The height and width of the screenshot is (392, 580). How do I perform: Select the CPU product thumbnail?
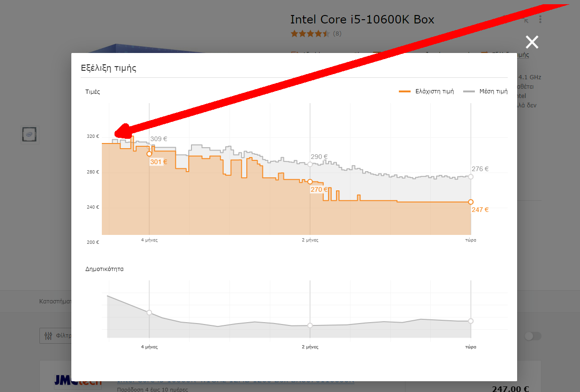point(30,135)
